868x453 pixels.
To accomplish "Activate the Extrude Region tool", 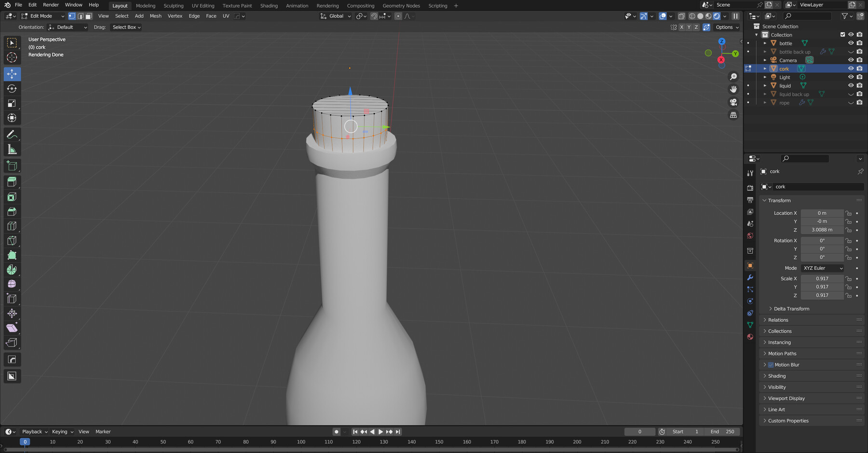I will pos(12,181).
